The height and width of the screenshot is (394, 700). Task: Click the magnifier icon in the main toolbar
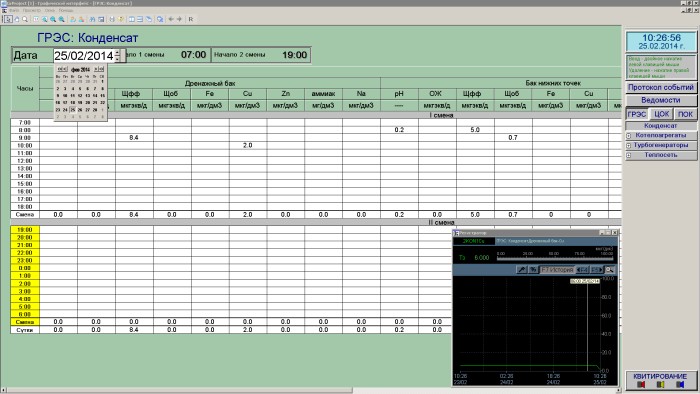tap(25, 19)
